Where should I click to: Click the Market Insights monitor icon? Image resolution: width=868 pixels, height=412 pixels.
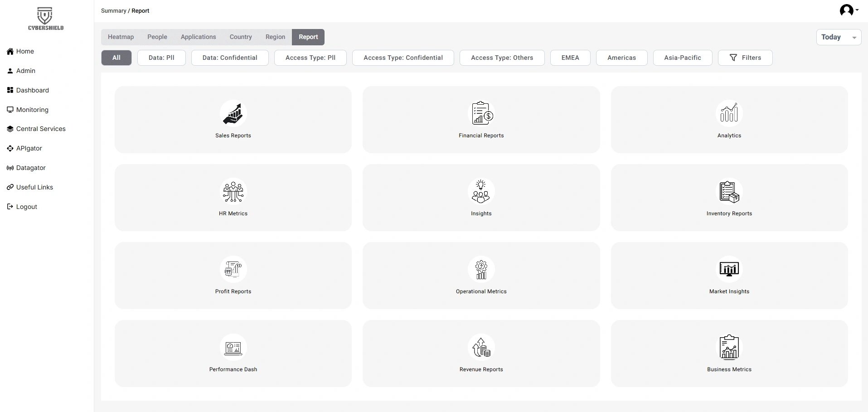click(x=729, y=269)
